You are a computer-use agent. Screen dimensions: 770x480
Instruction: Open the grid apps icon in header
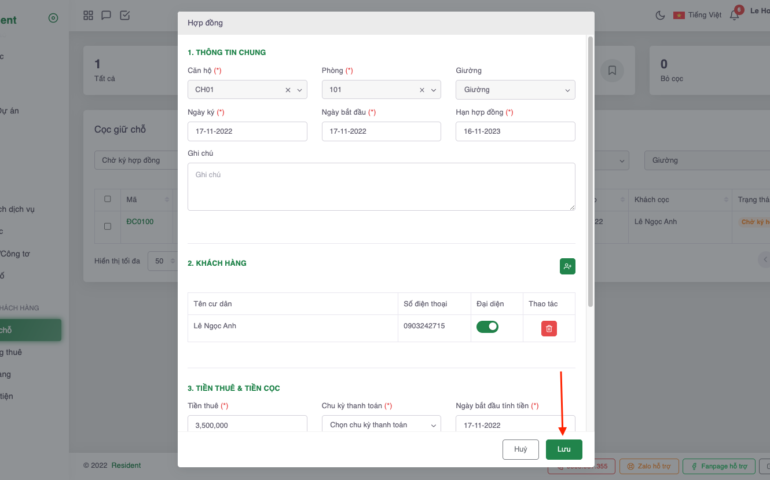(x=88, y=15)
